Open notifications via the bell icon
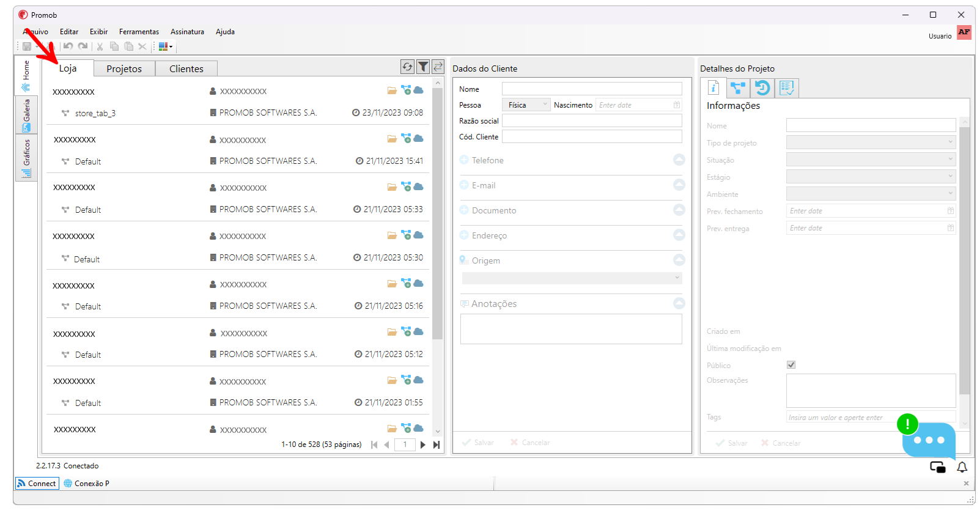The image size is (980, 513). 962,467
